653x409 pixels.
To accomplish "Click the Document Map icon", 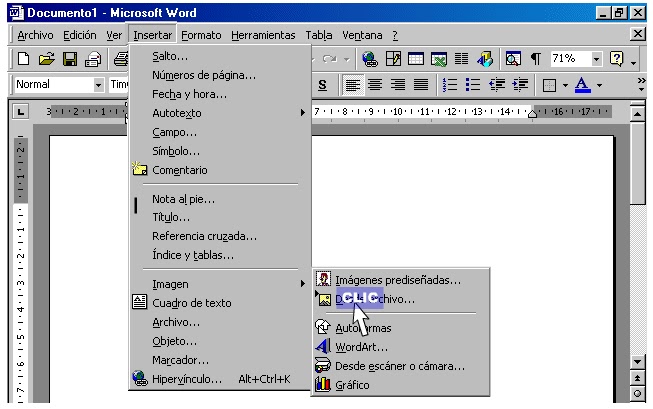I will coord(513,59).
